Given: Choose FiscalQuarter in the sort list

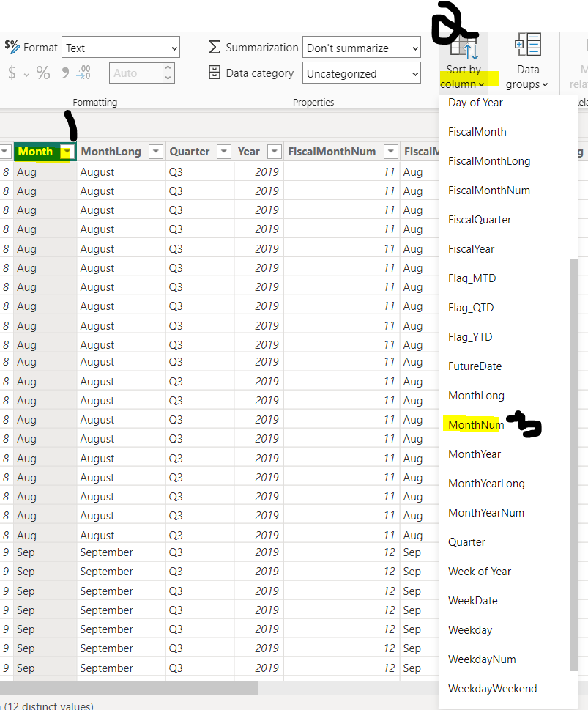Looking at the screenshot, I should (x=480, y=220).
